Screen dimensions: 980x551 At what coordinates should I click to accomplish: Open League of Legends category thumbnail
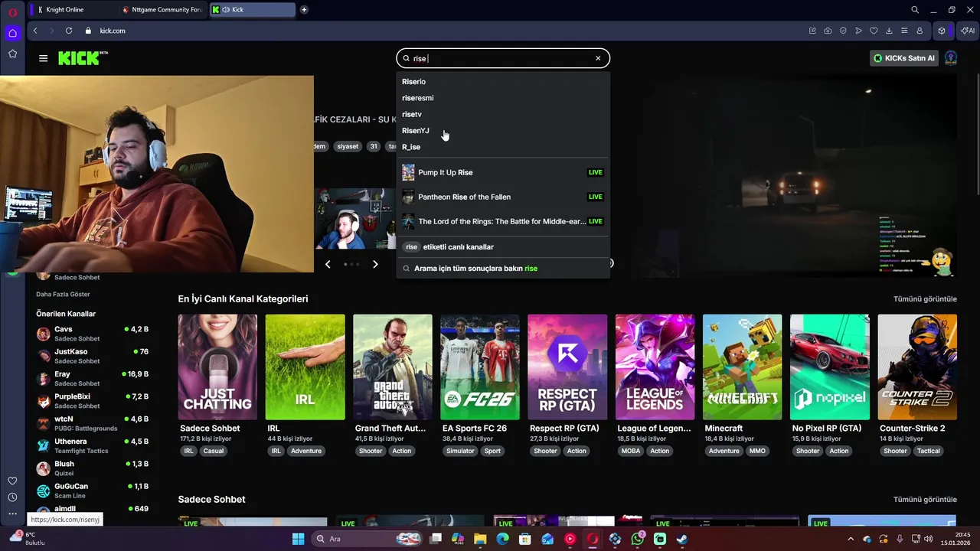point(655,367)
